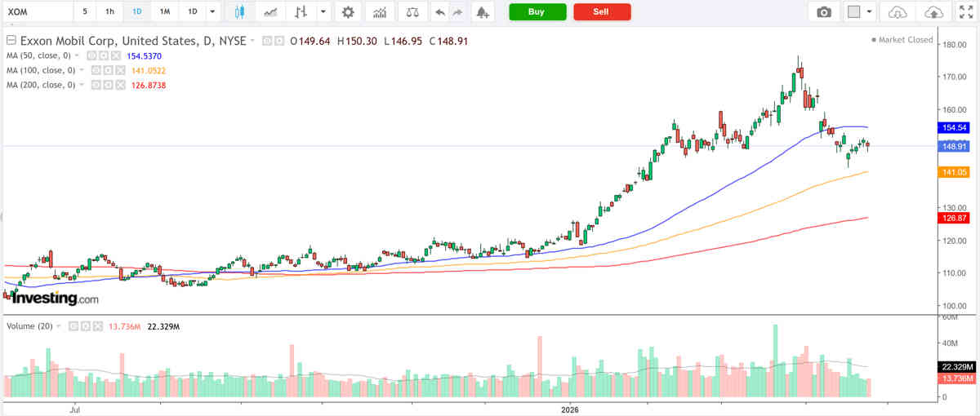
Task: Click the compare symbols scale icon
Action: pyautogui.click(x=412, y=12)
